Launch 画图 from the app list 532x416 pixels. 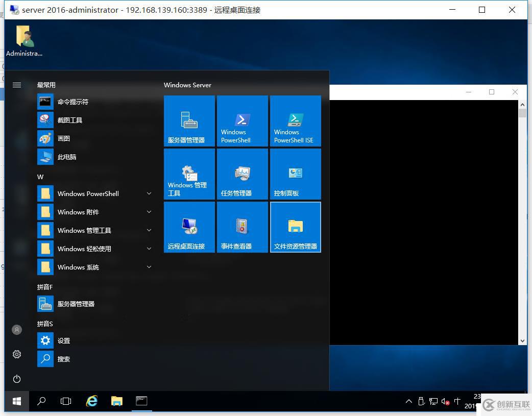tap(95, 138)
